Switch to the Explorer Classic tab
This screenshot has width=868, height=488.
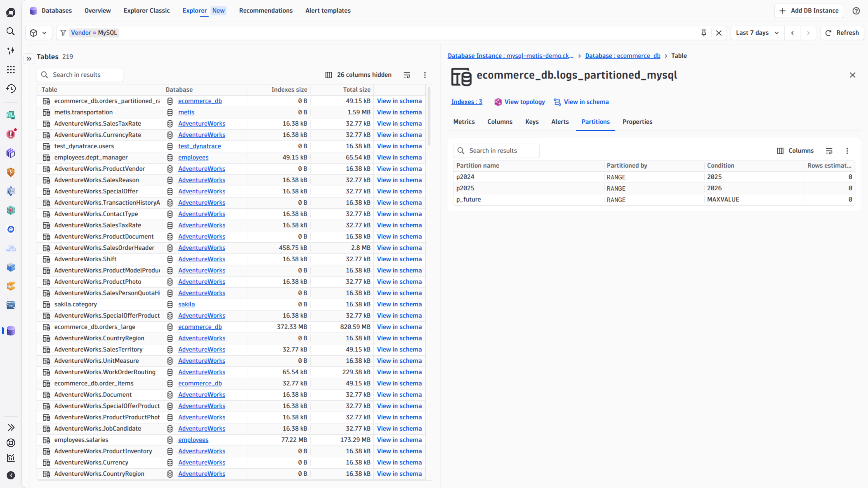(146, 10)
